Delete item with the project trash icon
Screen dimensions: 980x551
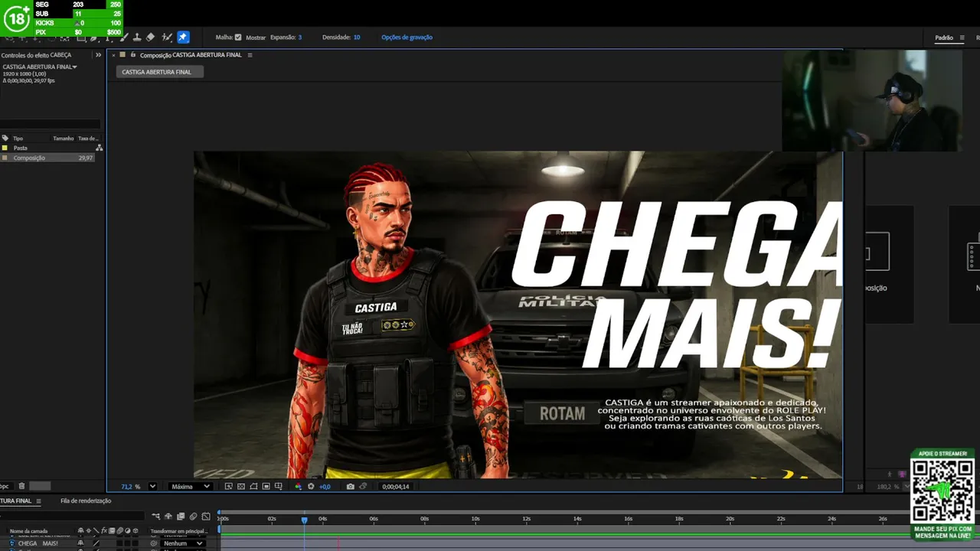pyautogui.click(x=21, y=486)
